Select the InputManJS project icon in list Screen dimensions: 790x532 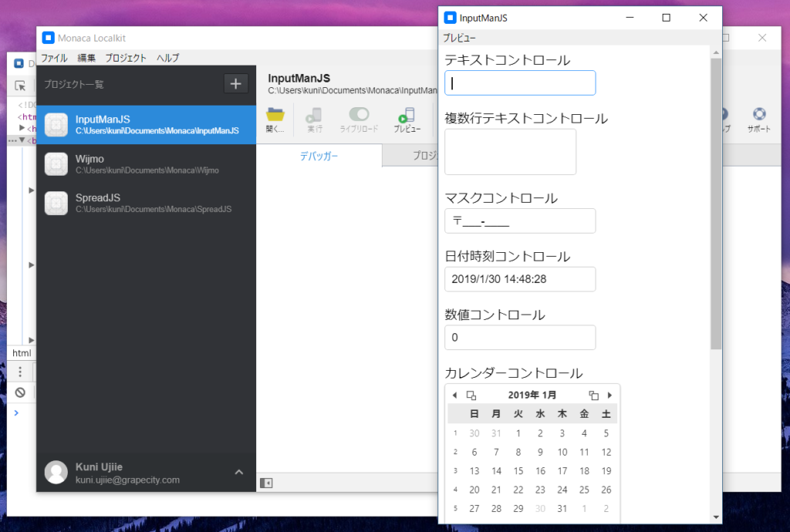(56, 125)
